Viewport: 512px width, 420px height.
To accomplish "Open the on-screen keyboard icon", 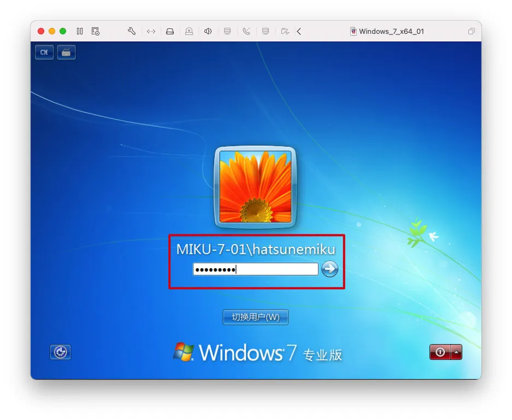I will 66,52.
